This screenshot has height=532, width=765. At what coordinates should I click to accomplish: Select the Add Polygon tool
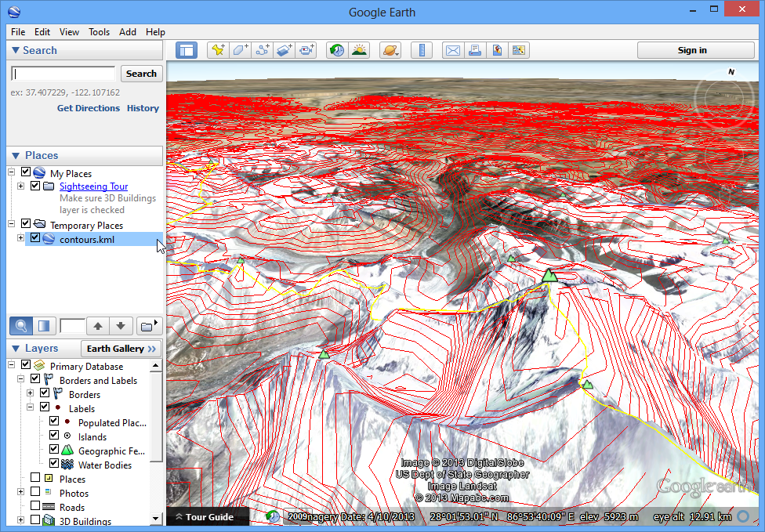coord(240,50)
